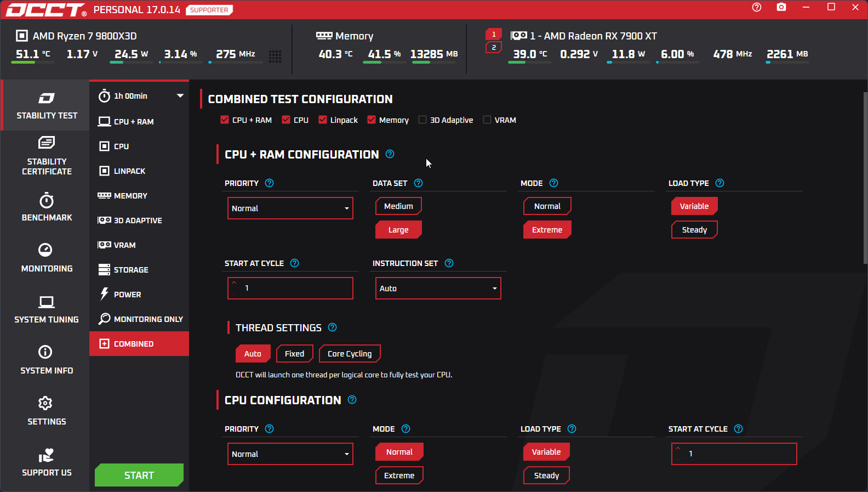
Task: Switch to Monitoring section
Action: click(47, 258)
